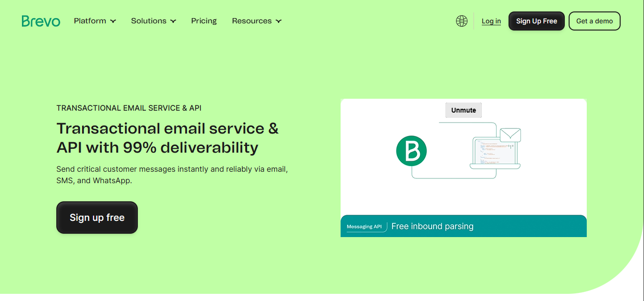Click the Get a demo button
644x301 pixels.
point(594,21)
